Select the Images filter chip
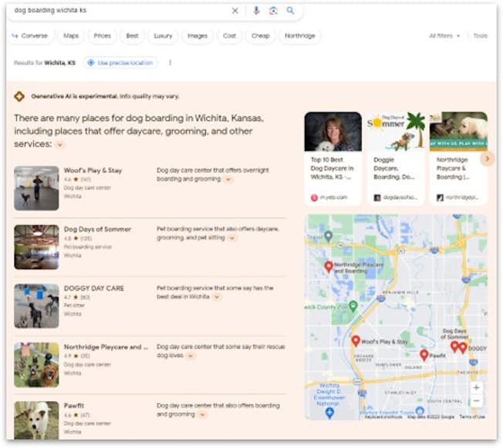 [197, 35]
